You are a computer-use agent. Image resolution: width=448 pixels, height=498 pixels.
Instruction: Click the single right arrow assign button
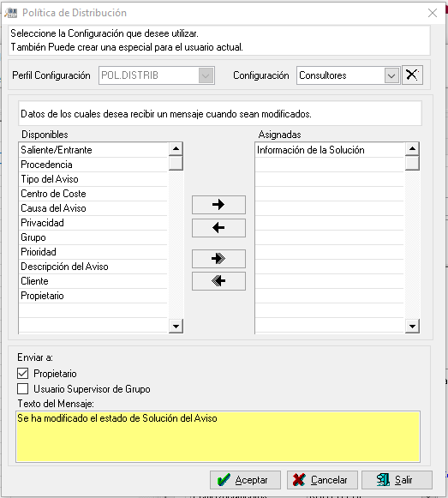(218, 205)
